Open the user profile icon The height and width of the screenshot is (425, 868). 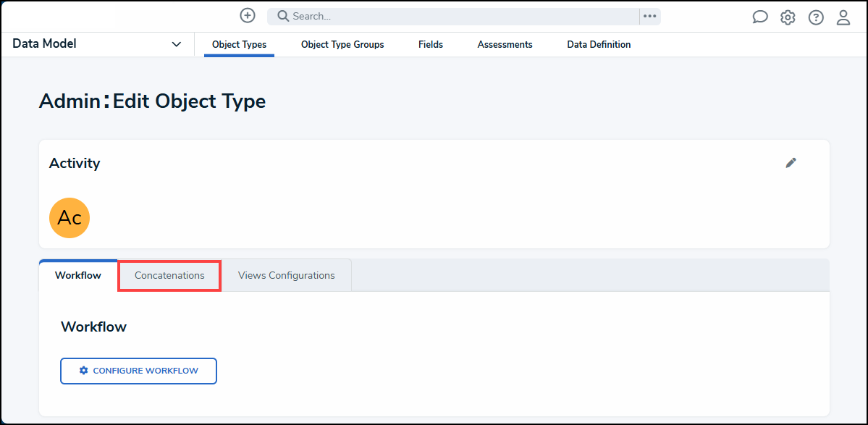pos(843,17)
